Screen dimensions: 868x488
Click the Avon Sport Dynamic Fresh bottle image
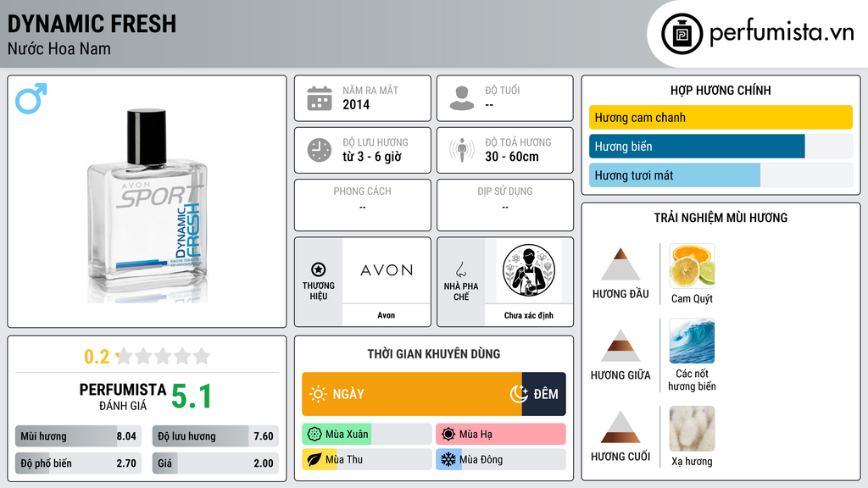pyautogui.click(x=147, y=206)
